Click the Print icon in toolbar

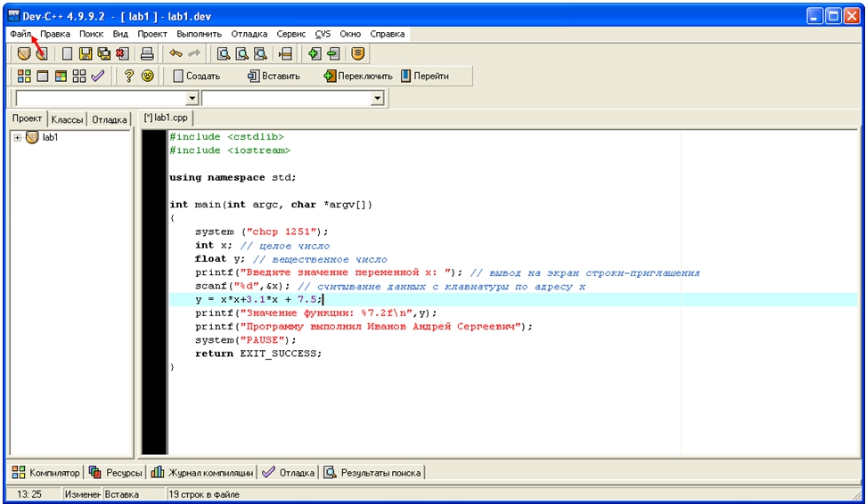click(x=147, y=54)
